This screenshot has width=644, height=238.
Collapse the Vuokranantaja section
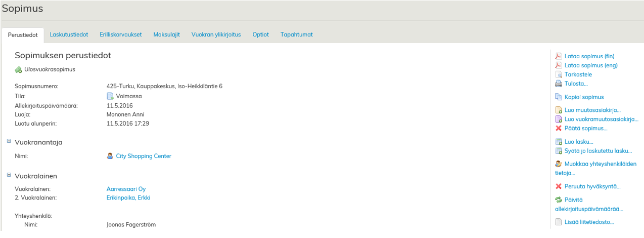pyautogui.click(x=9, y=142)
